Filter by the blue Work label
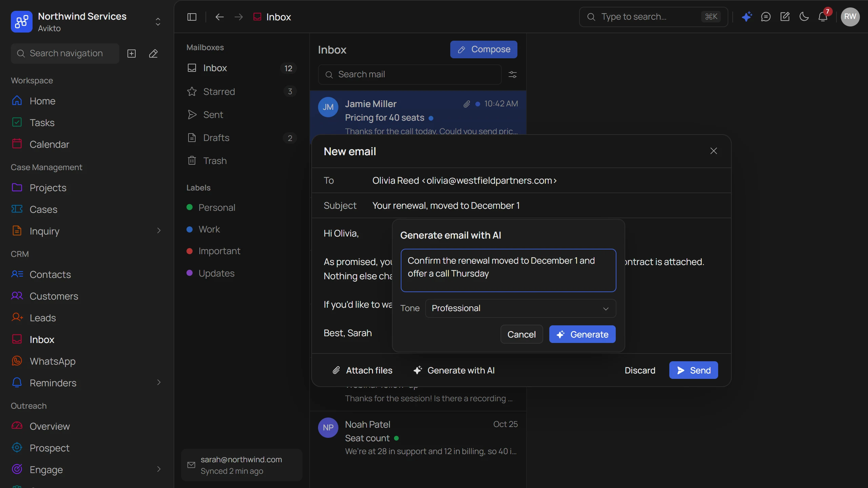This screenshot has height=488, width=868. (241, 229)
